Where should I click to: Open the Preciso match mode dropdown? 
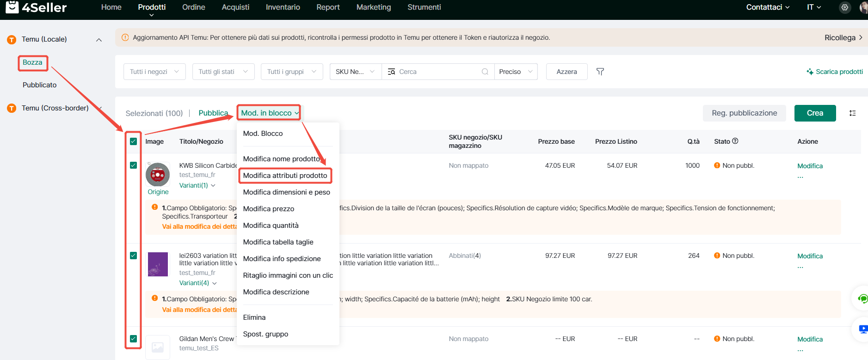(516, 72)
